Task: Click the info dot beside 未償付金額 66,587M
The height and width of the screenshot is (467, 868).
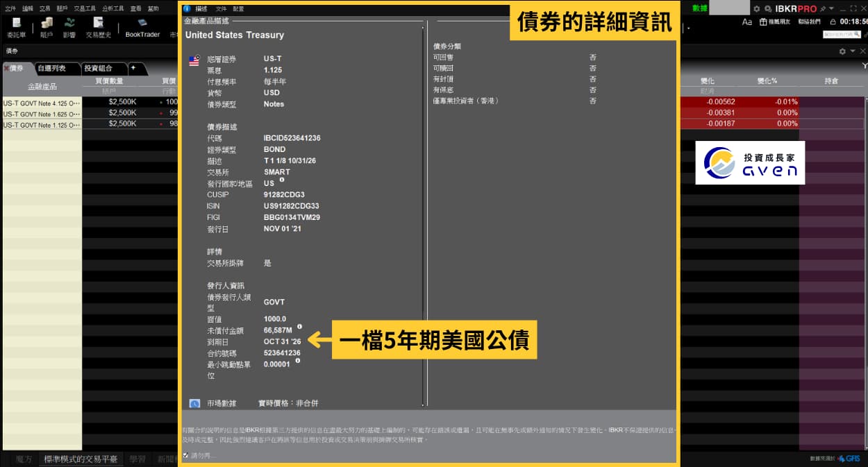Action: pos(299,326)
